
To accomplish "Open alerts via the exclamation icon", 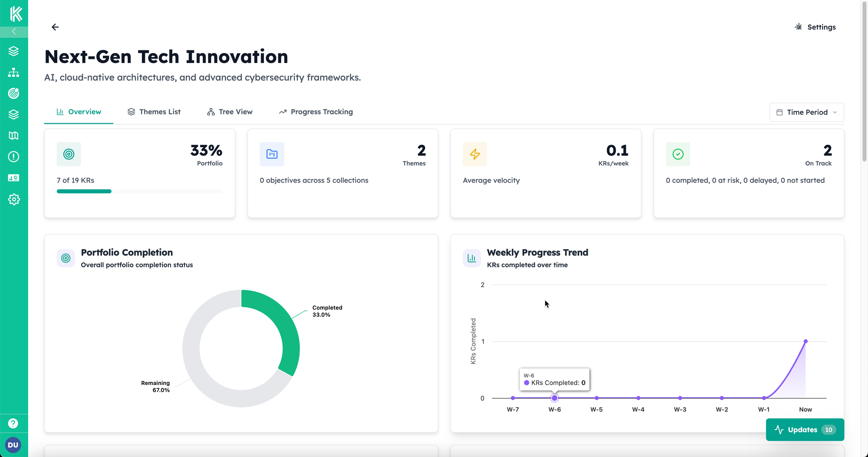I will point(14,157).
